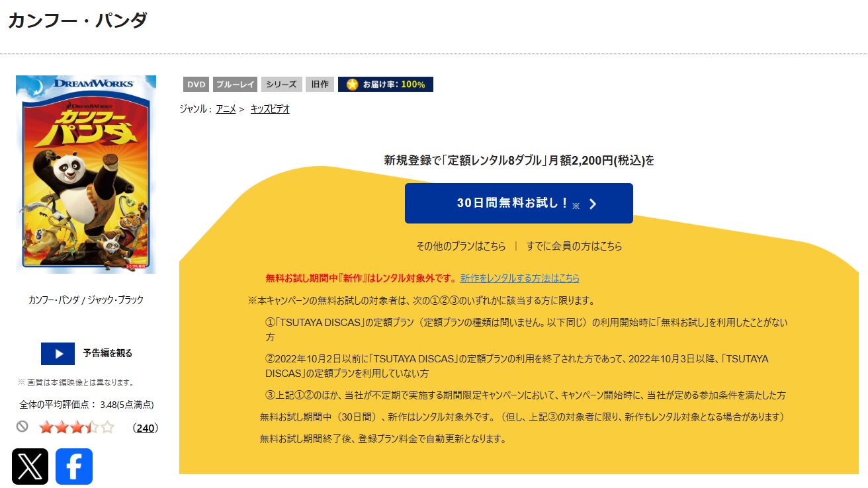
Task: Click the 新規登録で定額レンタル8ダブル headline
Action: click(519, 160)
